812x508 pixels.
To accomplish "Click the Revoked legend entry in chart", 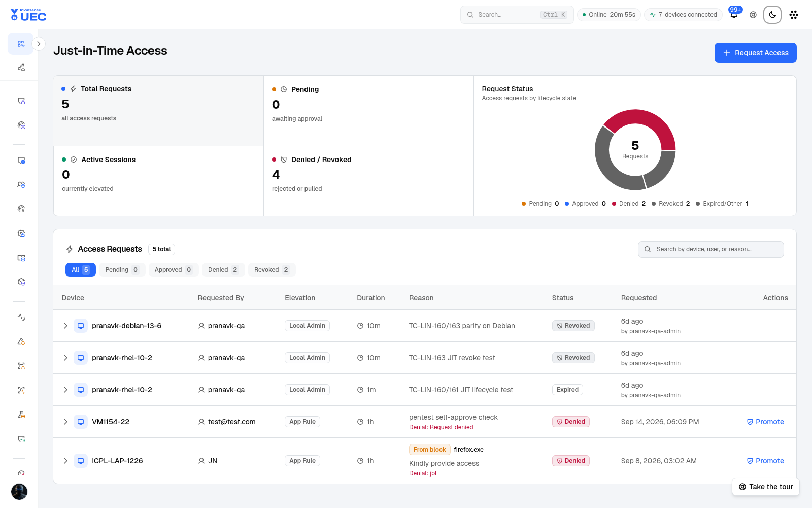I will pyautogui.click(x=670, y=204).
